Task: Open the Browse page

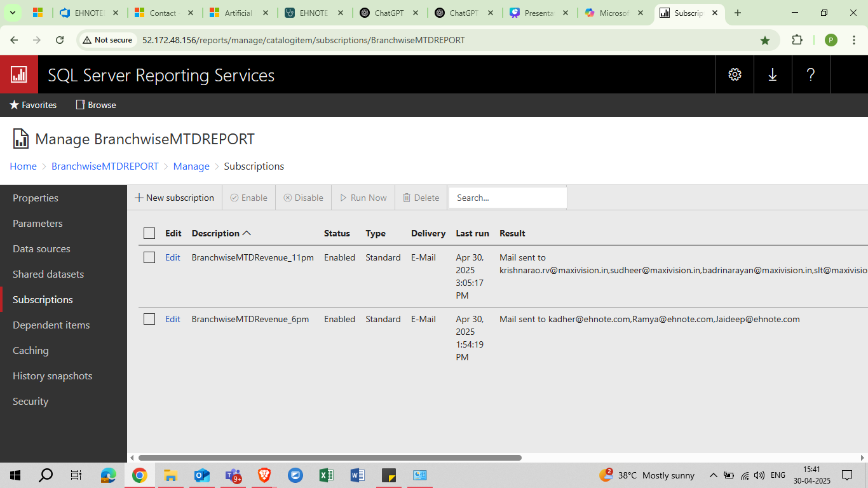Action: tap(96, 105)
